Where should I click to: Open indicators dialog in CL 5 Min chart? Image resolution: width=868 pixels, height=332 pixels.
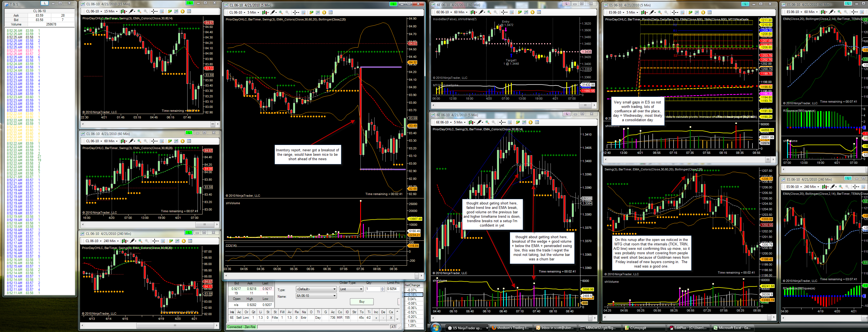[318, 12]
